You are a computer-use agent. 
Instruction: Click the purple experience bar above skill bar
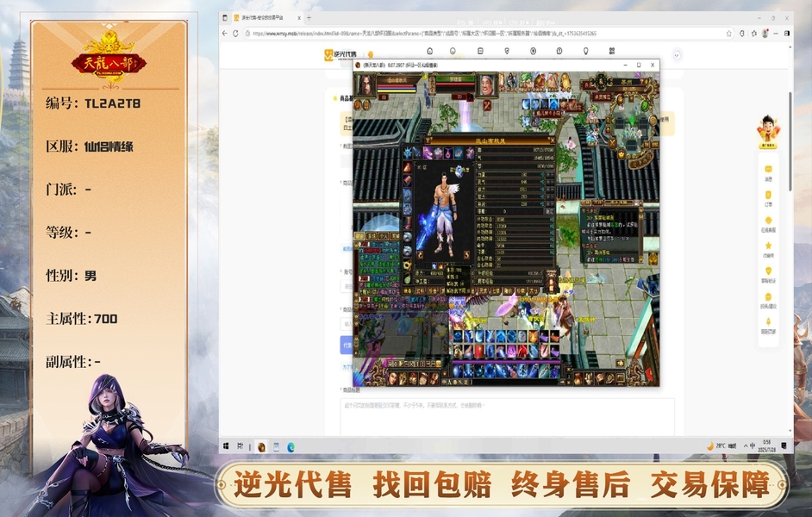(508, 361)
